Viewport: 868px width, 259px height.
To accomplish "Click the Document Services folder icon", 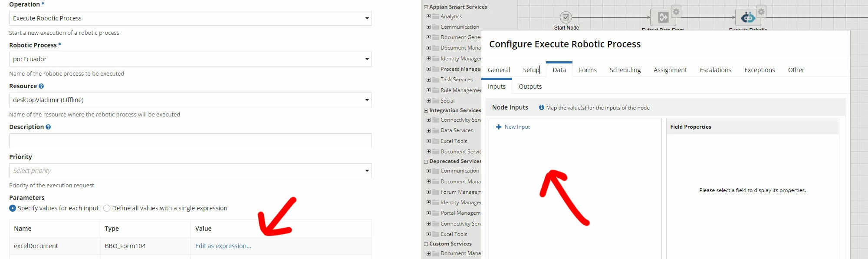I will click(436, 152).
